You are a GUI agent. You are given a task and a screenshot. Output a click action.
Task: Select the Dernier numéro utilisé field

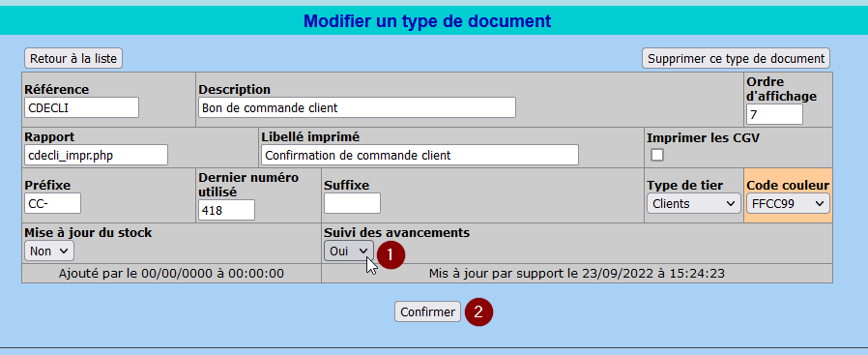[x=226, y=210]
